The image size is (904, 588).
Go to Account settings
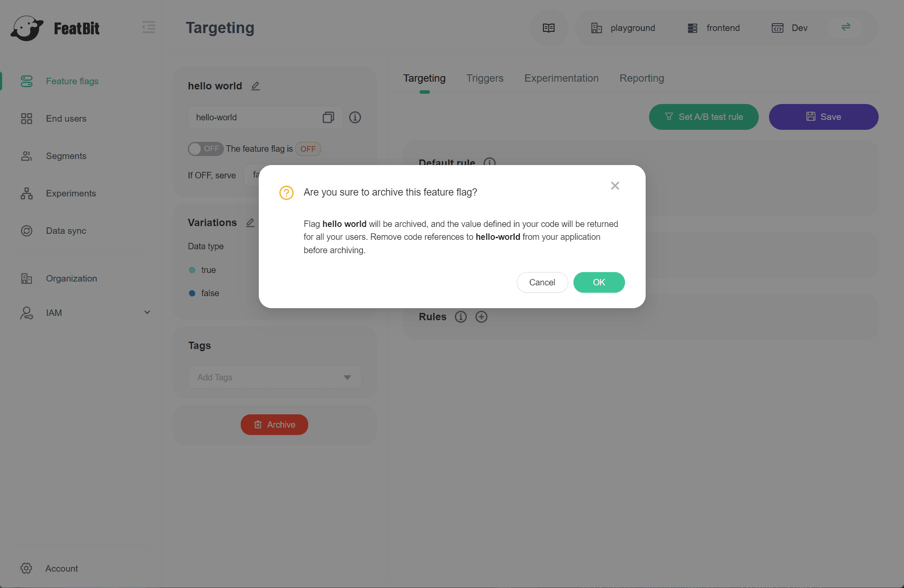pyautogui.click(x=61, y=569)
